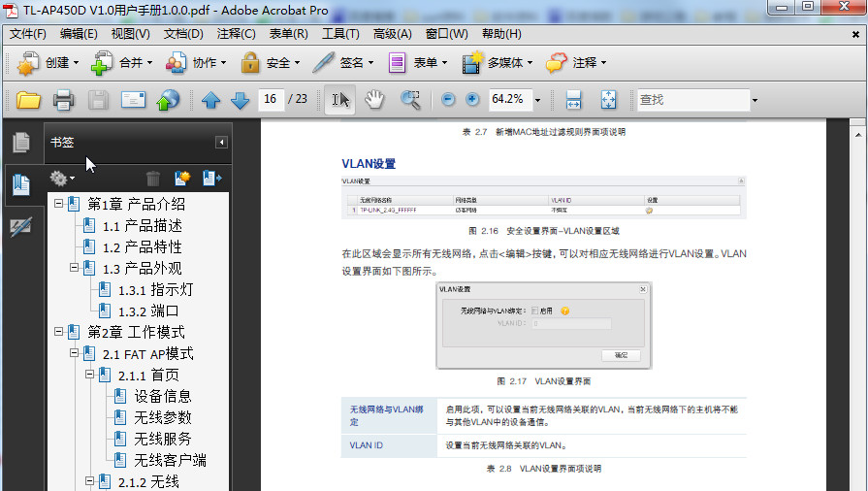Zoom out with the minus button

tap(448, 99)
